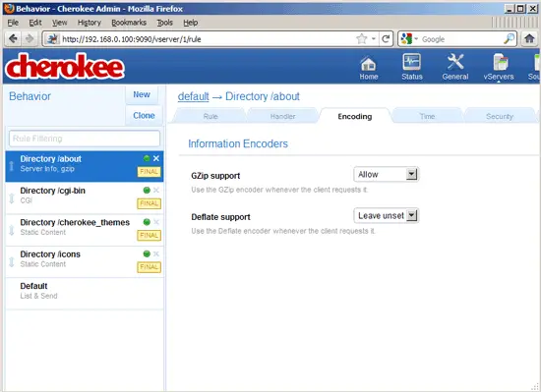This screenshot has height=392, width=541.
Task: Click the New rule button
Action: point(142,94)
